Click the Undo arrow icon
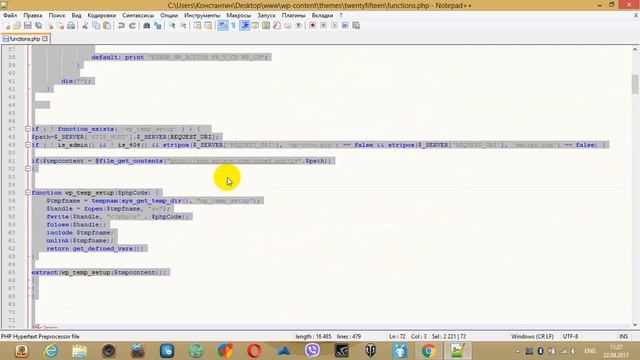The width and height of the screenshot is (640, 360). [121, 26]
